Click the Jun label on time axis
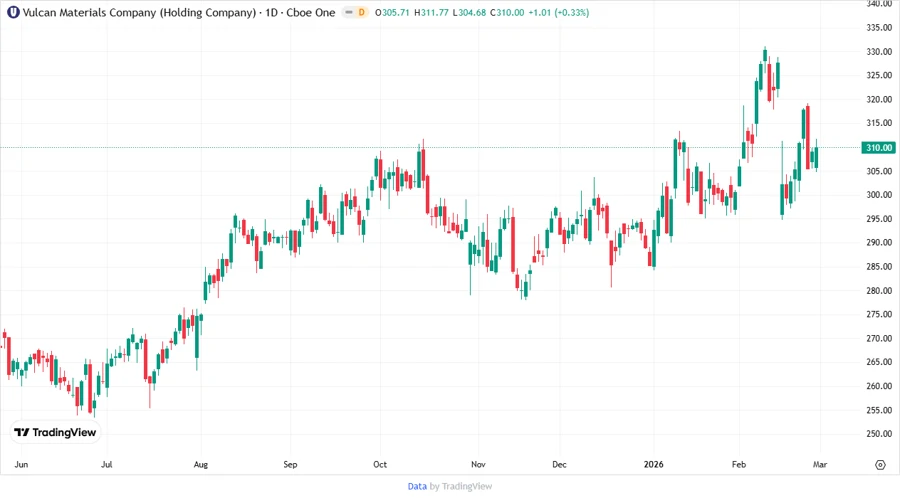Image resolution: width=900 pixels, height=498 pixels. click(21, 464)
